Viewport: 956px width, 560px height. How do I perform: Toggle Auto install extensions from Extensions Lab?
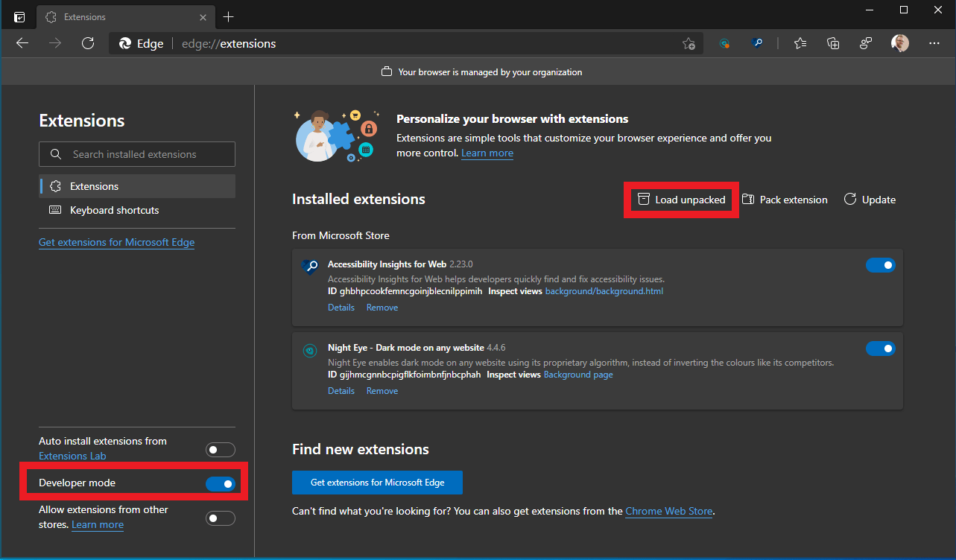tap(221, 450)
